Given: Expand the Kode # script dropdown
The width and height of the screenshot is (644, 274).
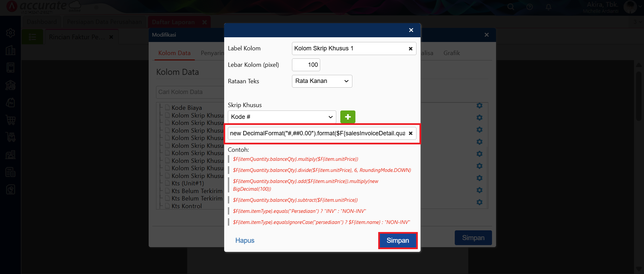Looking at the screenshot, I should (x=282, y=117).
